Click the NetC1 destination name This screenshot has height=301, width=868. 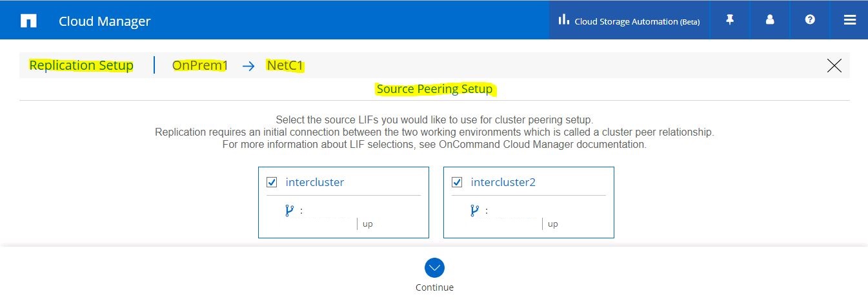(x=285, y=65)
